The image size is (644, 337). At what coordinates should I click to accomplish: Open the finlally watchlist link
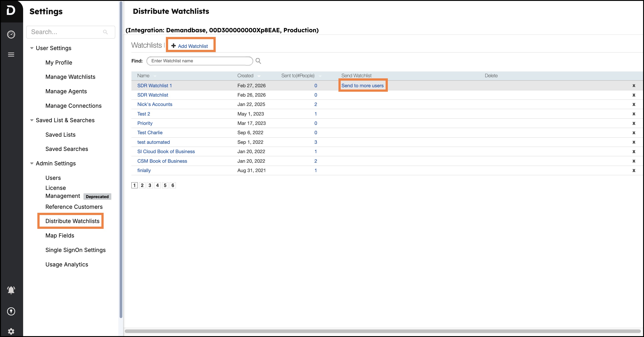pyautogui.click(x=144, y=170)
